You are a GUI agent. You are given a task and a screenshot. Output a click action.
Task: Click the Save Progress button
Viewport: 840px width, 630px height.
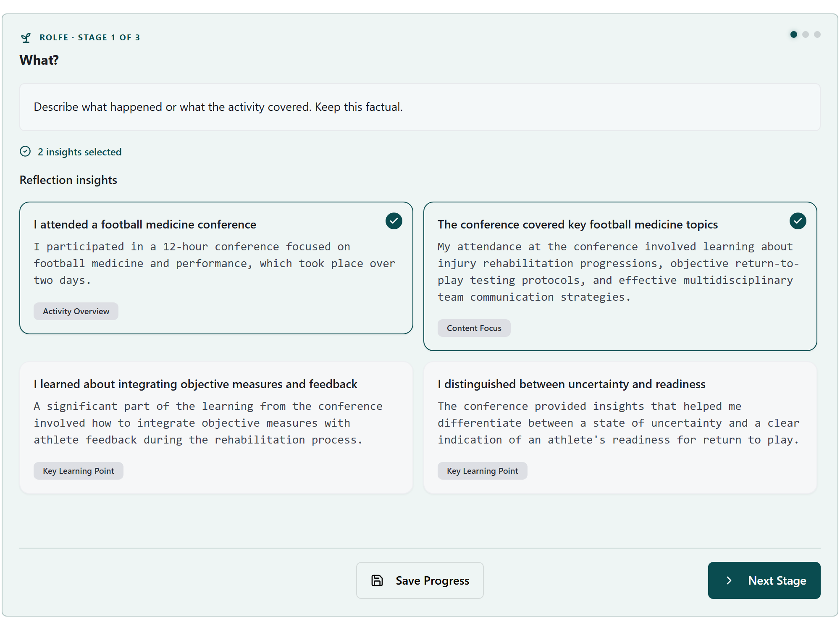click(420, 580)
